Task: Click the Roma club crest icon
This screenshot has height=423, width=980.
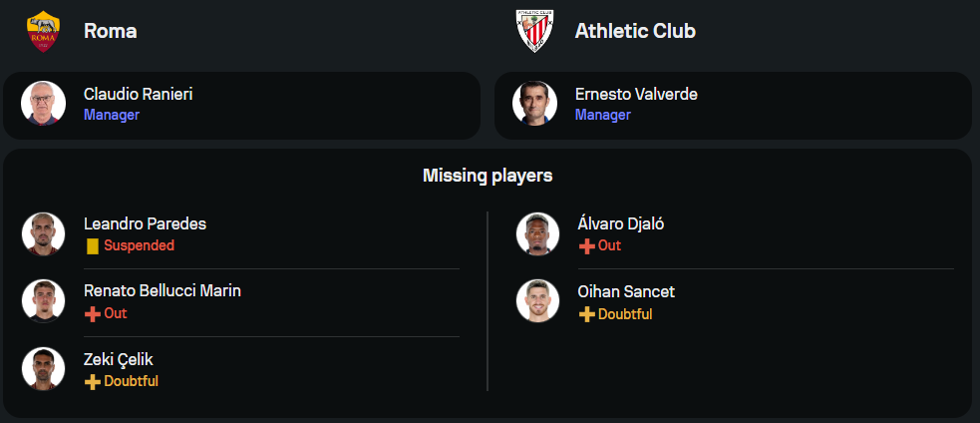Action: coord(43,31)
